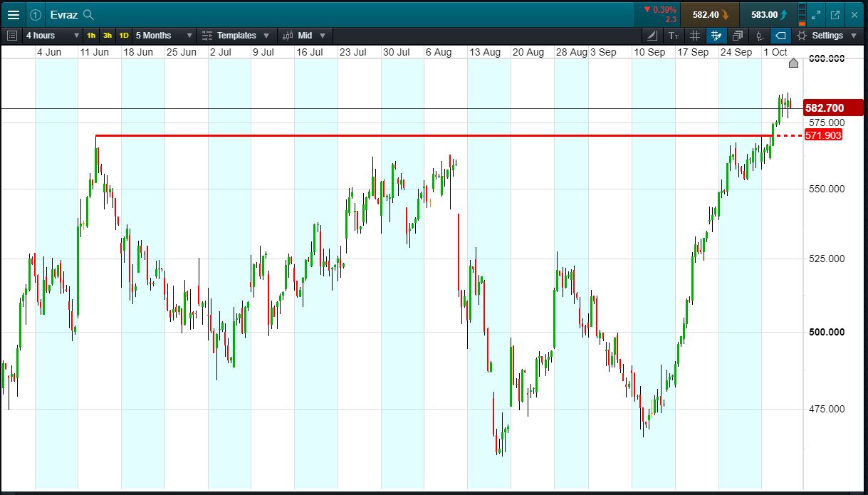Expand the 5 Months range dropdown
The height and width of the screenshot is (495, 868).
(x=164, y=35)
